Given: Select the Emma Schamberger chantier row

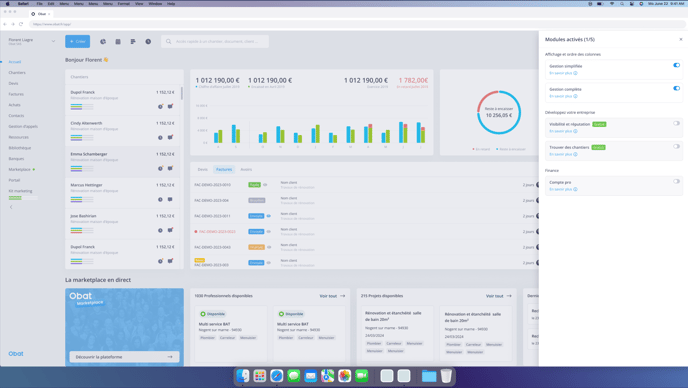Looking at the screenshot, I should click(122, 162).
